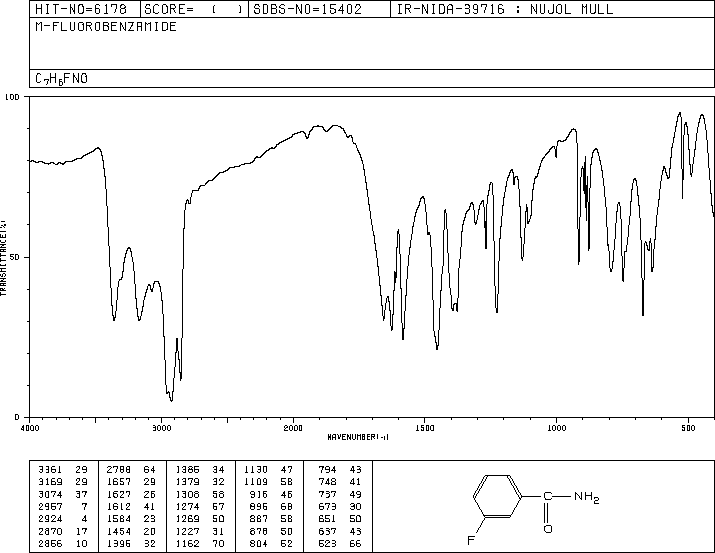
Task: Select the 1584 peak entry in table
Action: click(x=131, y=519)
